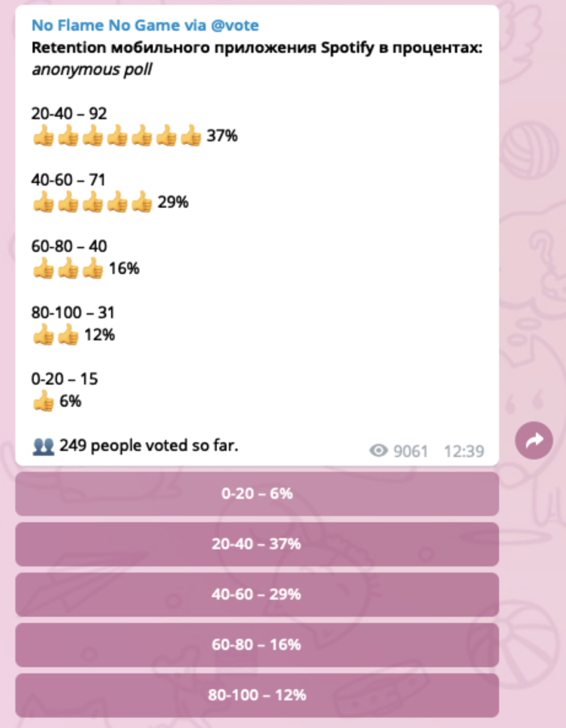Screen dimensions: 566x728
Task: Vote for the 20-40 option
Action: [x=257, y=544]
